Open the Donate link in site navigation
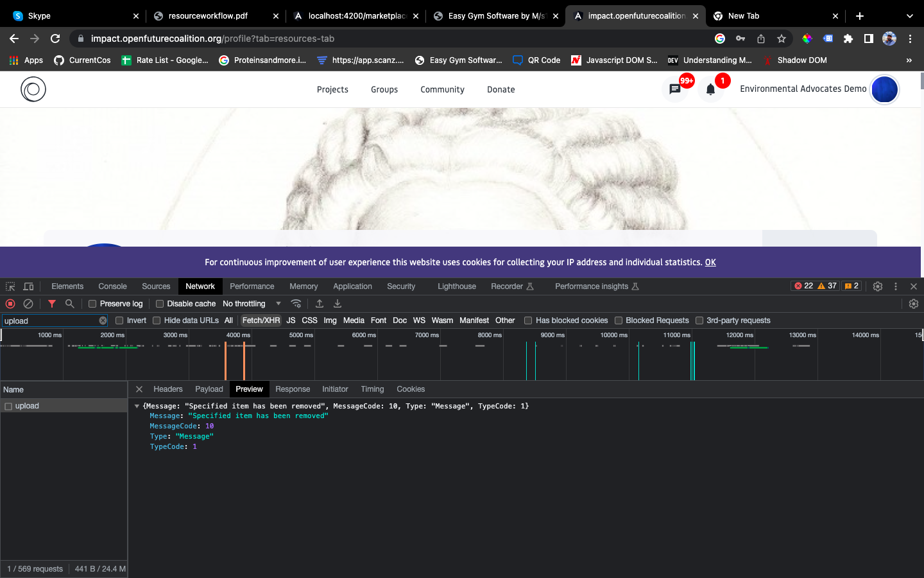 (x=501, y=90)
